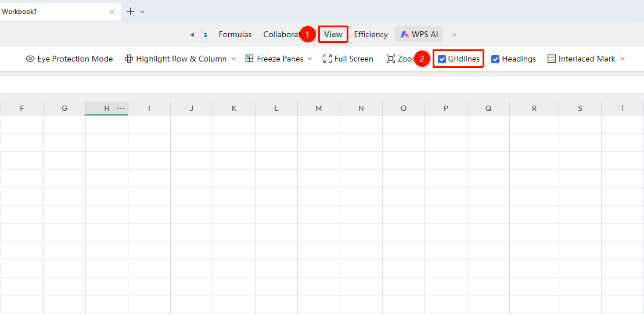This screenshot has width=644, height=314.
Task: Click the Interlaced Mark icon
Action: [x=552, y=59]
